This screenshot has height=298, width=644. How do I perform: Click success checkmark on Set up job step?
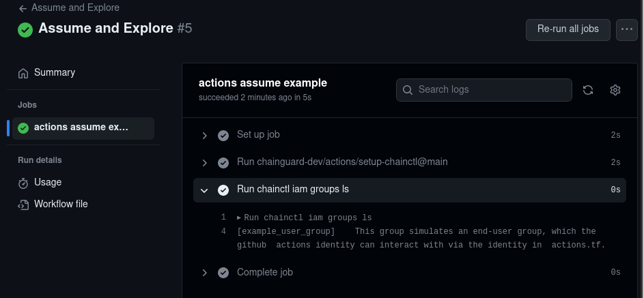point(223,135)
